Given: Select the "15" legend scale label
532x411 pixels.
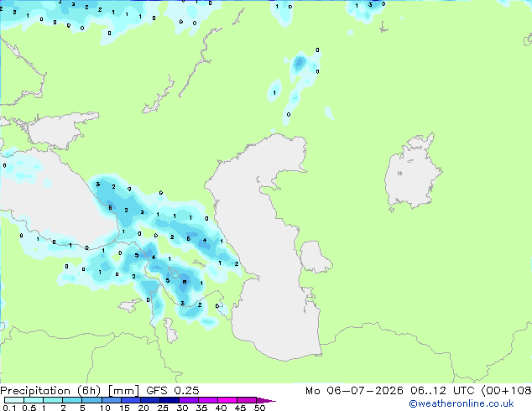Looking at the screenshot, I should click(124, 408).
